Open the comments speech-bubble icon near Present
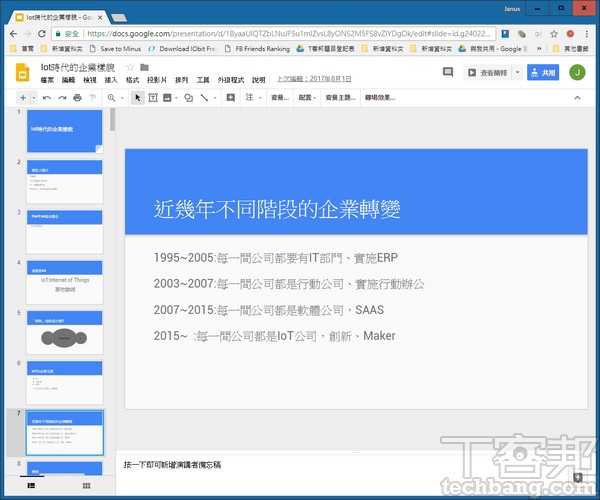The image size is (600, 500). (x=448, y=72)
